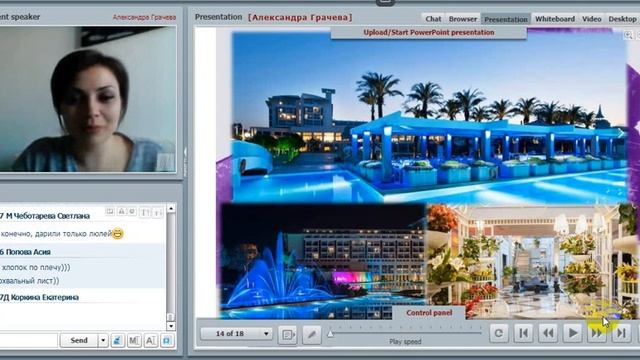Click the slide notes icon
The image size is (640, 360).
pos(287,334)
